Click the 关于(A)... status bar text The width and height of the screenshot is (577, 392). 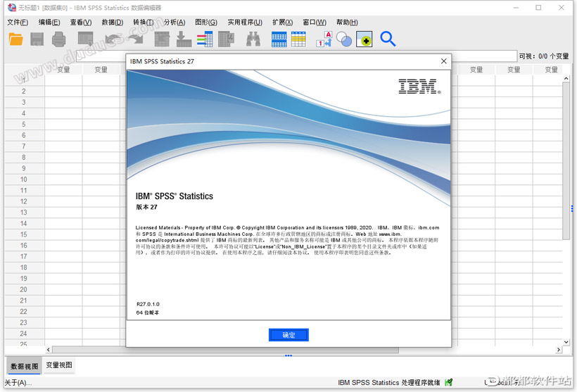coord(18,383)
